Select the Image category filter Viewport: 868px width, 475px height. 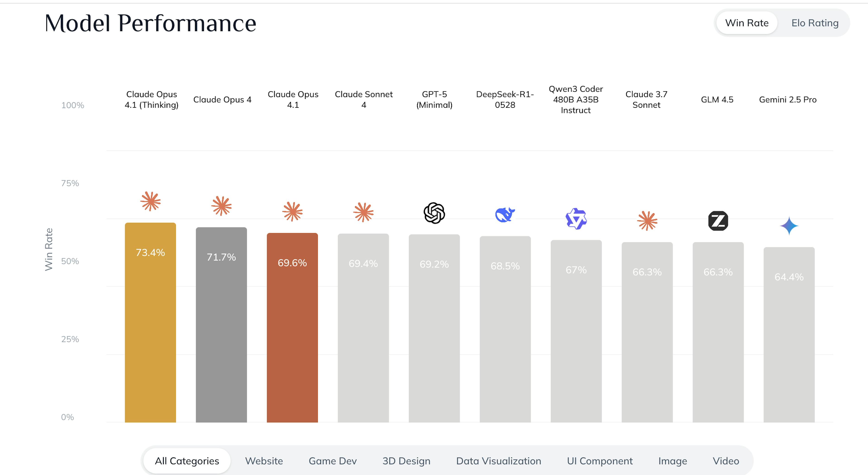click(672, 461)
